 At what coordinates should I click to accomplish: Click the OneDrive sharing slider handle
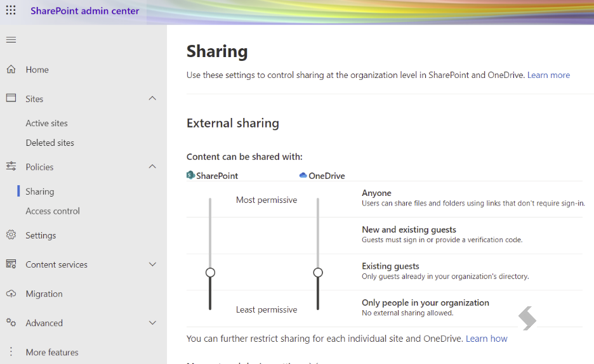click(318, 273)
